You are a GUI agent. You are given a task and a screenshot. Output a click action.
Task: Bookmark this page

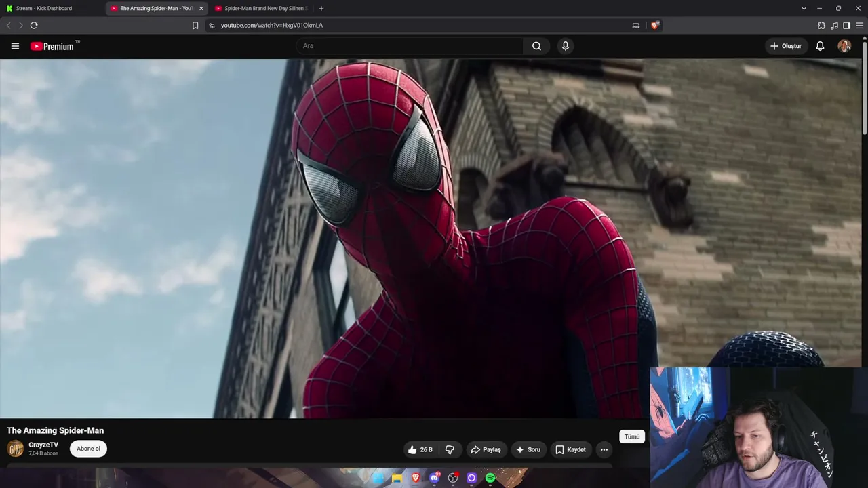195,26
